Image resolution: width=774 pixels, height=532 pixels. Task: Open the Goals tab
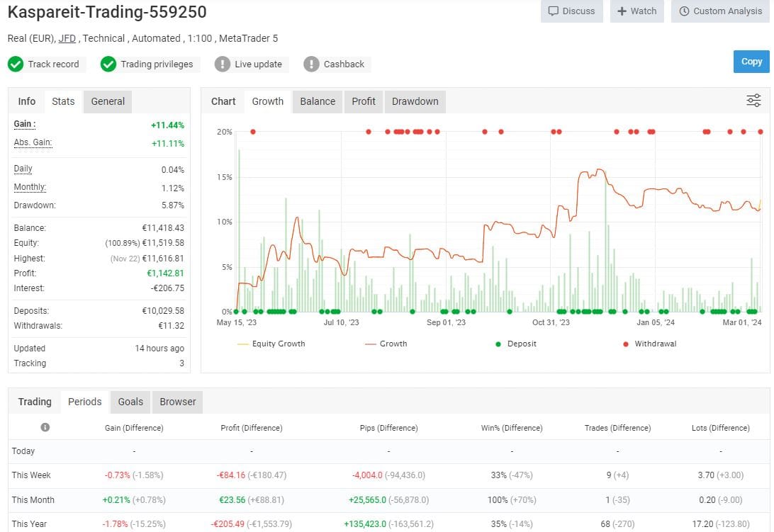(130, 402)
